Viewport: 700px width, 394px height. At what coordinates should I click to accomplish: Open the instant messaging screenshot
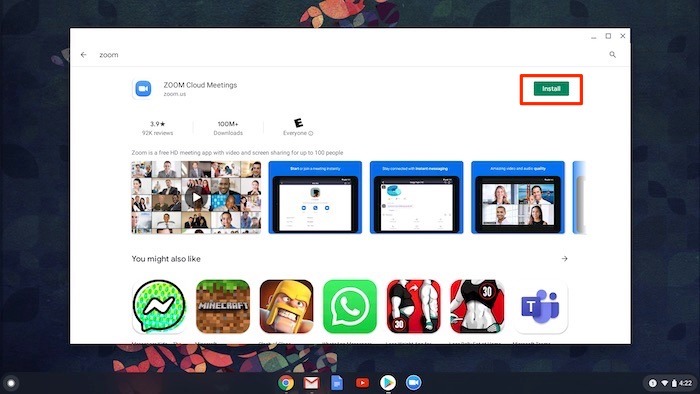click(417, 197)
